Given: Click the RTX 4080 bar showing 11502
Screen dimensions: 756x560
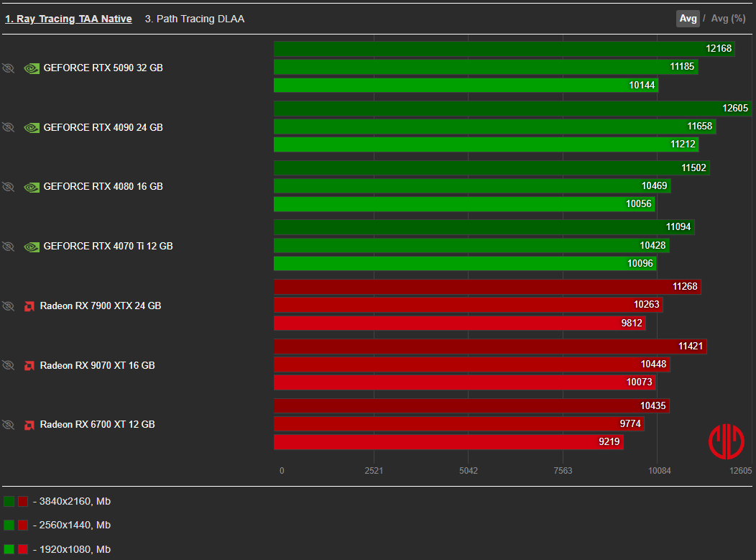Looking at the screenshot, I should point(492,167).
